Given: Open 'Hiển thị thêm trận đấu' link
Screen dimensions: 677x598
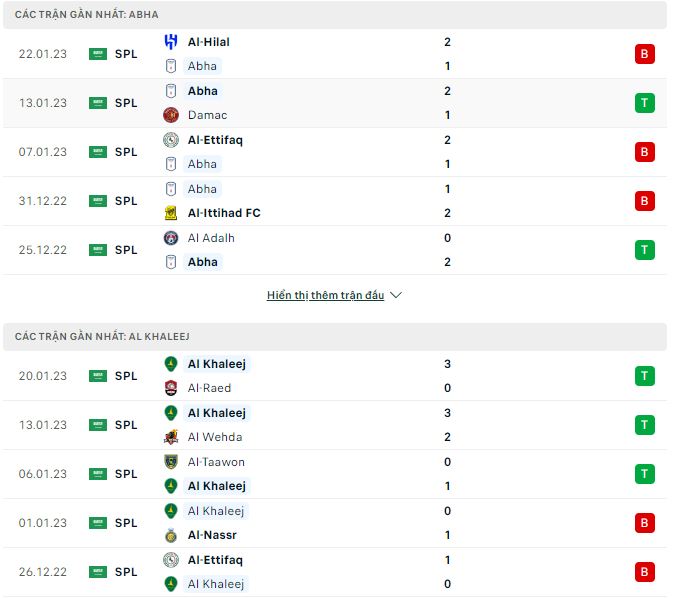Looking at the screenshot, I should click(x=325, y=296).
